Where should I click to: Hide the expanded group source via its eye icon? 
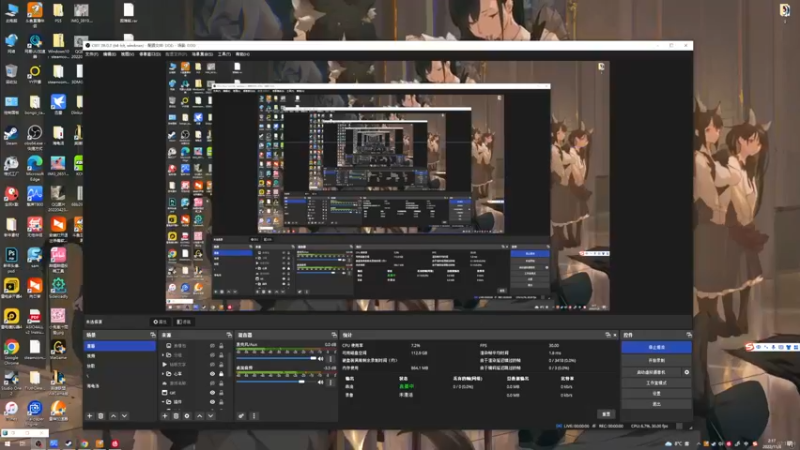tap(212, 402)
